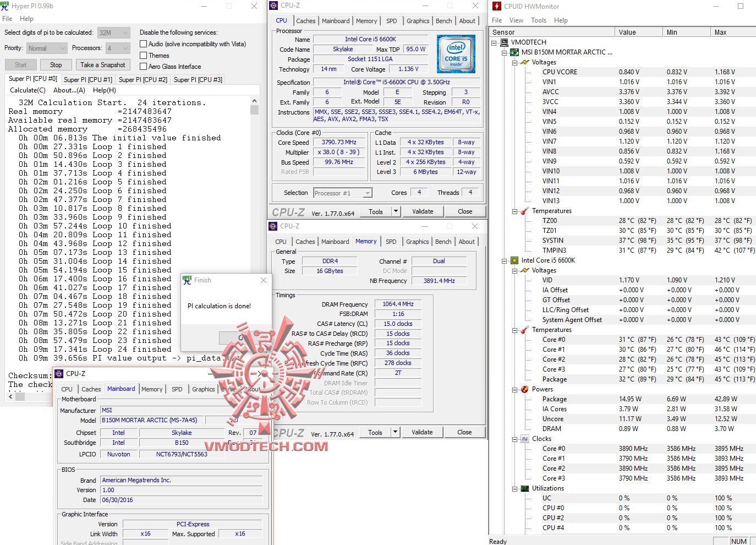Viewport: 756px width, 545px height.
Task: Toggle the Aero Glass Interface option
Action: tap(144, 66)
